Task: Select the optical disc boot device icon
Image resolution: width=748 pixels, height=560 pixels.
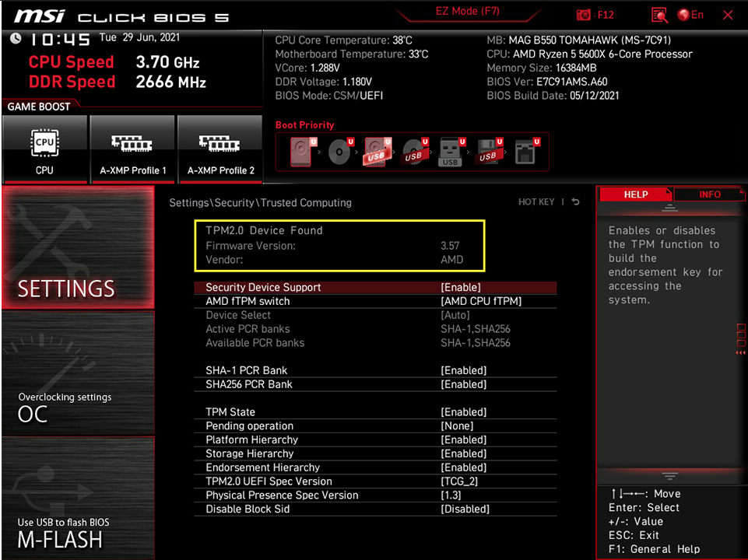Action: [341, 152]
